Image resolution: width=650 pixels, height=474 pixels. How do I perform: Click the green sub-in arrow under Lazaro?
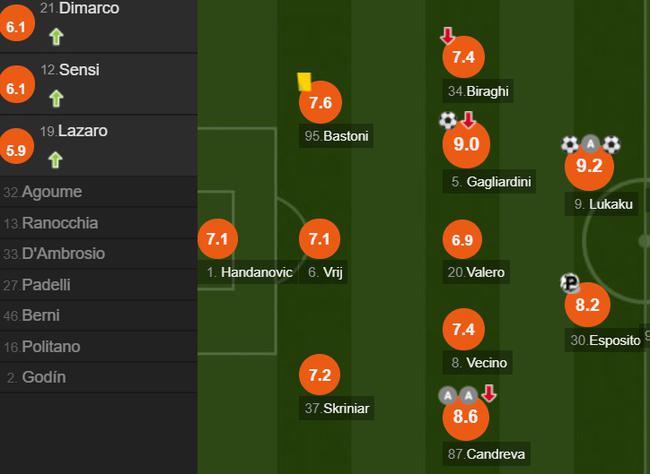(56, 159)
